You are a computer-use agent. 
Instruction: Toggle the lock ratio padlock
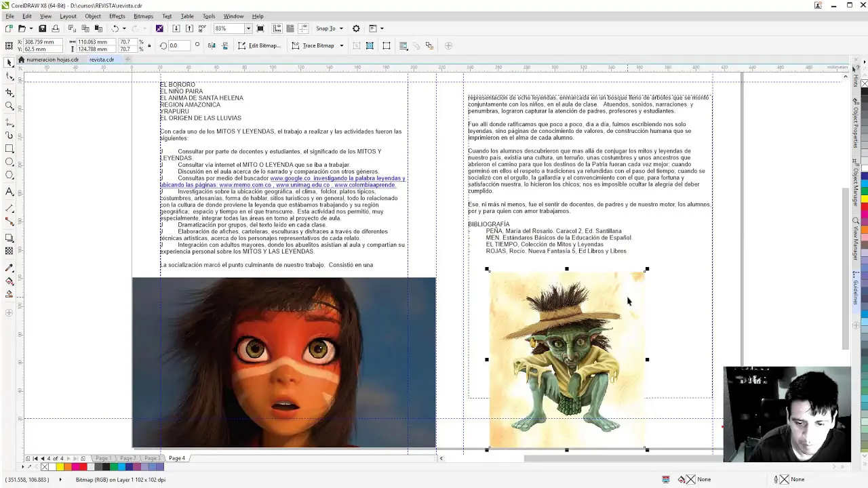(x=149, y=46)
